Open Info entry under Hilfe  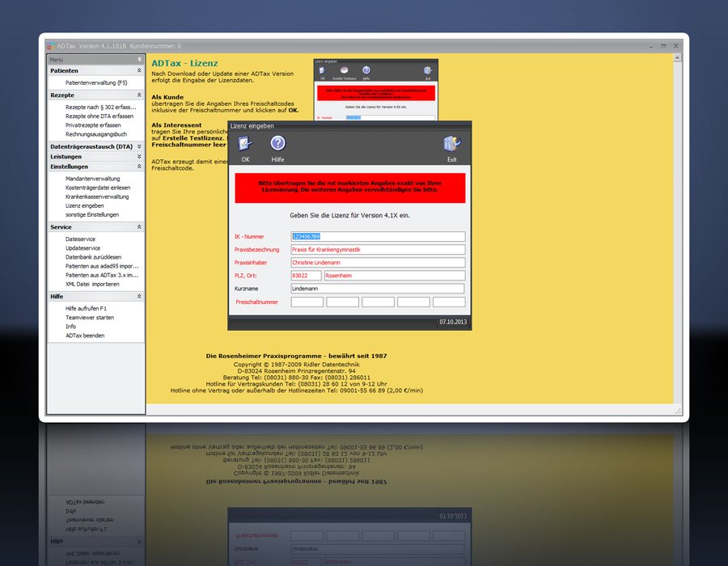click(x=70, y=327)
